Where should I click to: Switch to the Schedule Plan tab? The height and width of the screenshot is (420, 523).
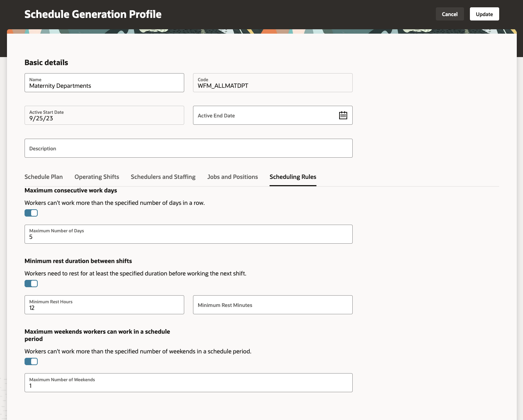[44, 177]
